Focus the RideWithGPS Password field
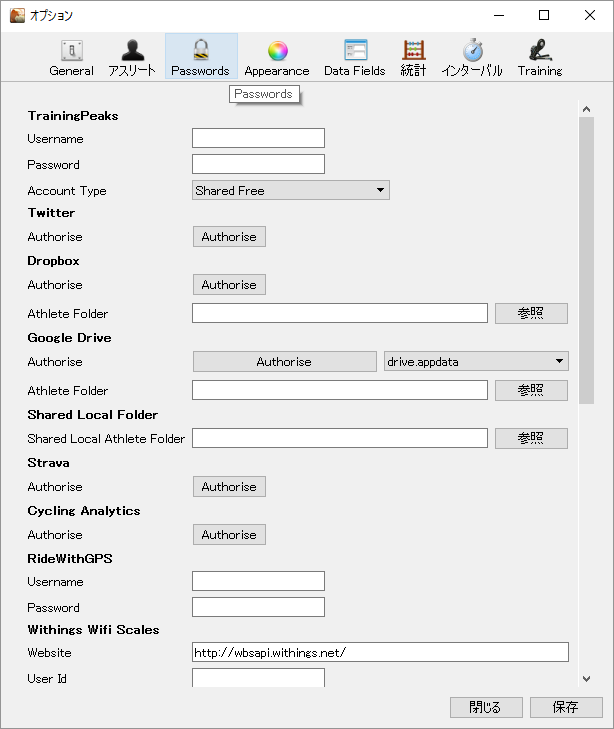The image size is (614, 729). pyautogui.click(x=258, y=607)
